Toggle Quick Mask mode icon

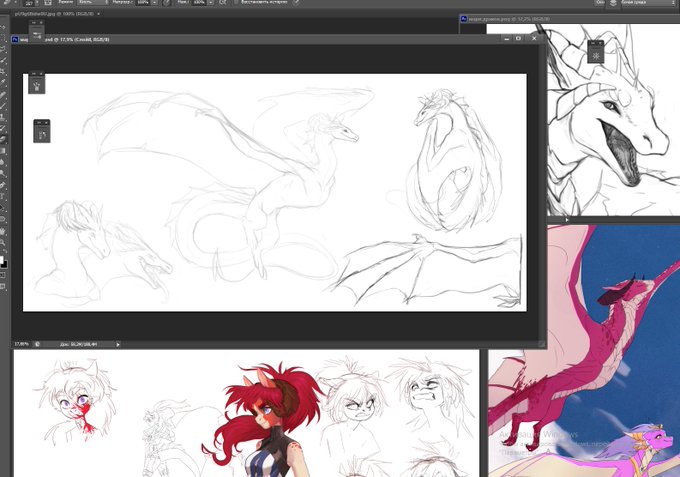coord(3,275)
